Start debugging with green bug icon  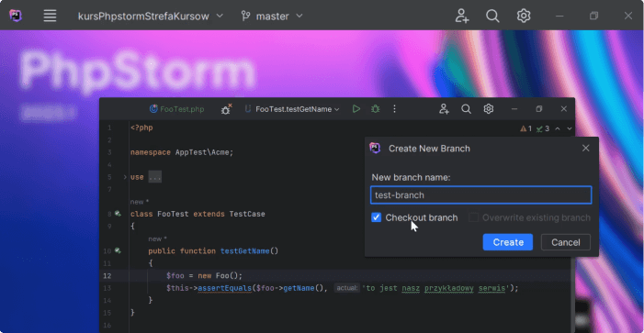coord(375,109)
